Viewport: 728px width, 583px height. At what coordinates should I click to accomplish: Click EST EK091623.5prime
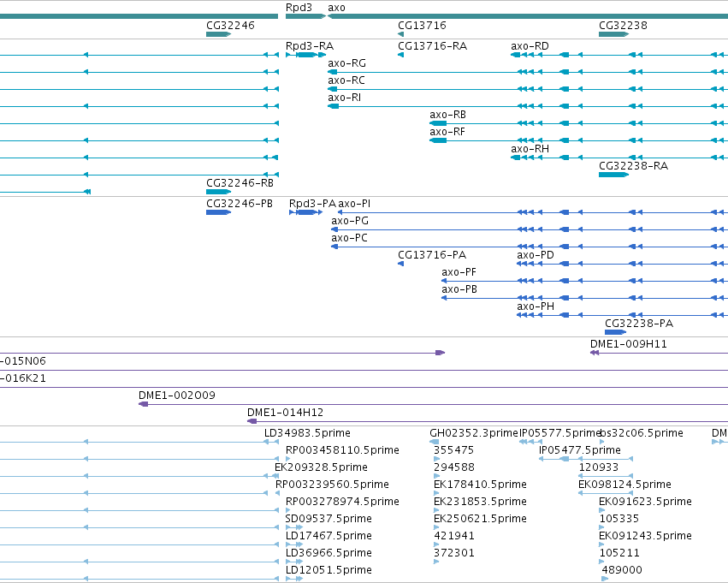coord(645,502)
